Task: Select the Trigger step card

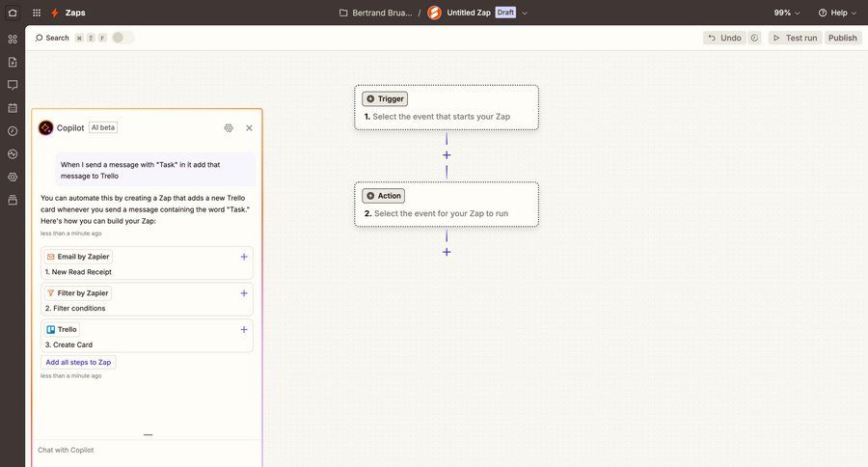Action: (447, 107)
